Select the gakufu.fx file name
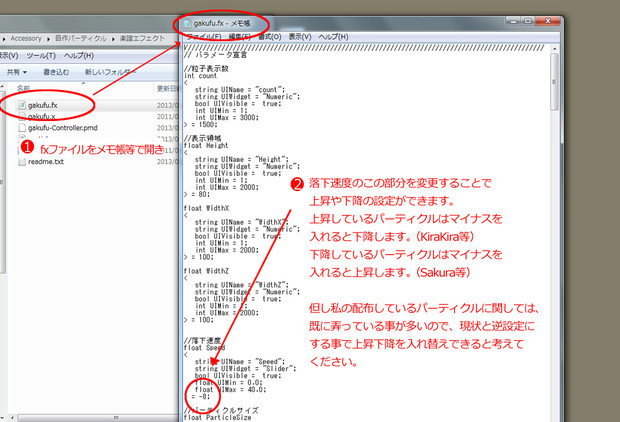The width and height of the screenshot is (620, 422). (43, 105)
